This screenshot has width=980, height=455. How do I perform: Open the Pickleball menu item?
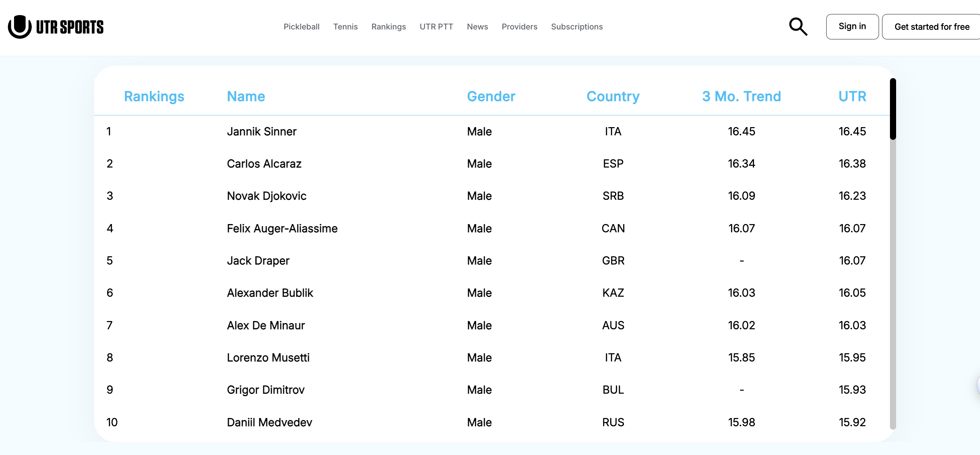pos(301,27)
